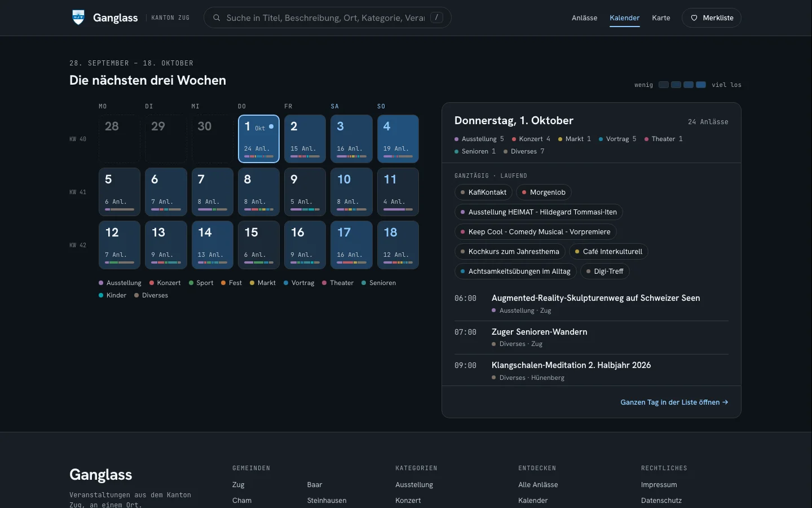Screen dimensions: 812x508
Task: Open the Merkliste button
Action: click(712, 18)
